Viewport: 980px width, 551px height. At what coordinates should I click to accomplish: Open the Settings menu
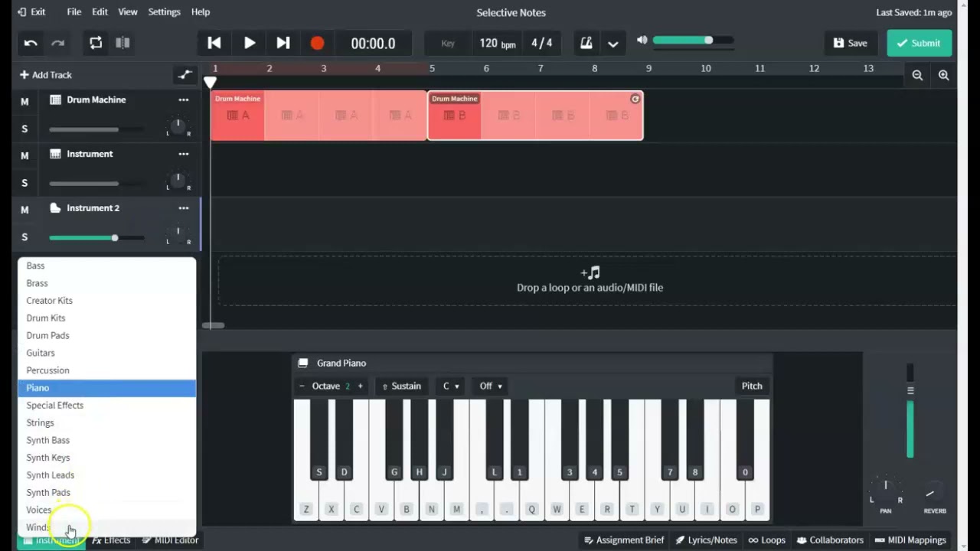coord(164,11)
